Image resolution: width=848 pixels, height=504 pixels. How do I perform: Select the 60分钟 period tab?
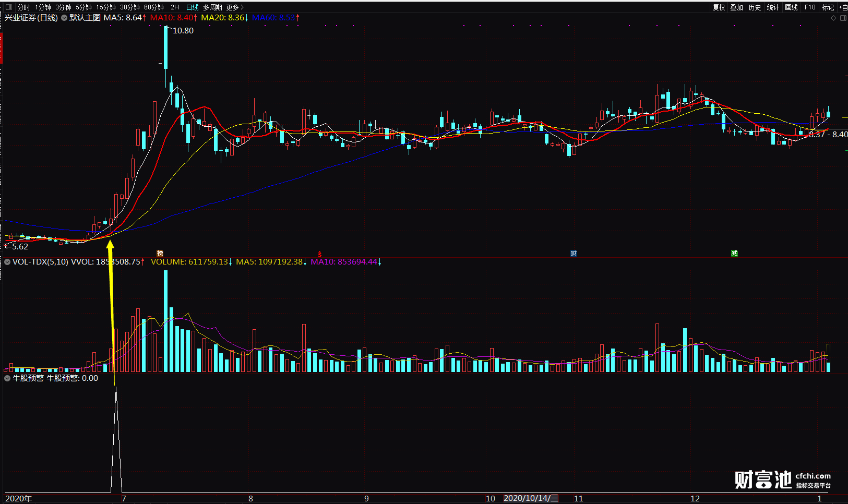point(154,7)
